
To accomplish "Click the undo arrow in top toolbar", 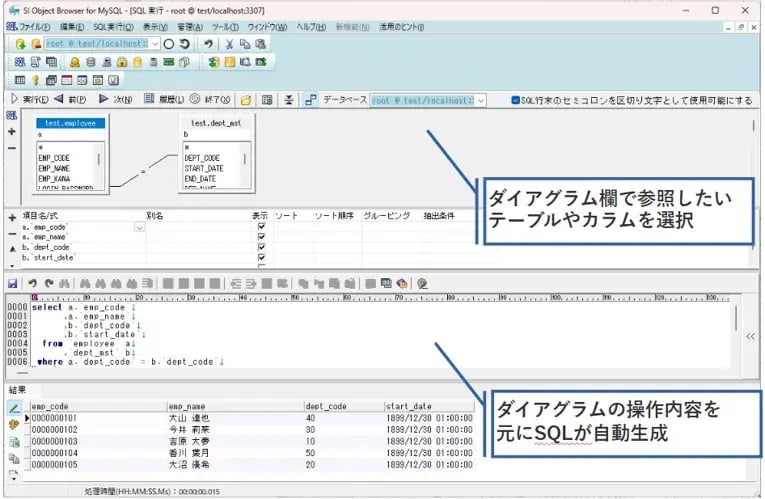I will [207, 44].
